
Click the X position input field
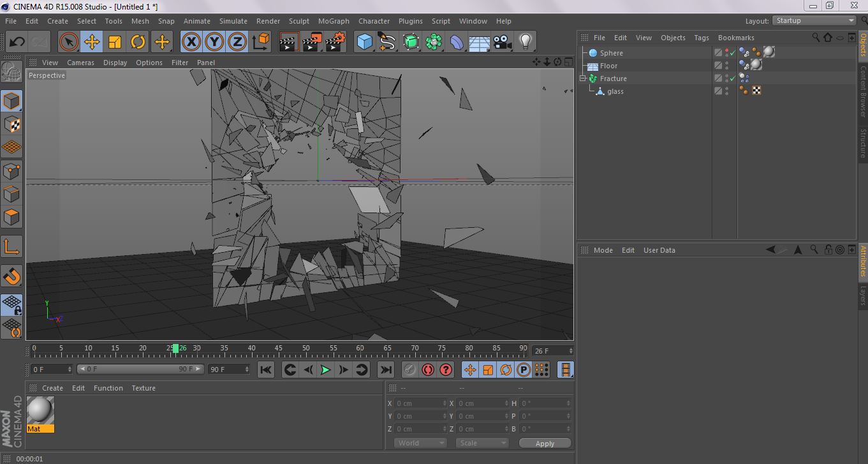[x=420, y=403]
